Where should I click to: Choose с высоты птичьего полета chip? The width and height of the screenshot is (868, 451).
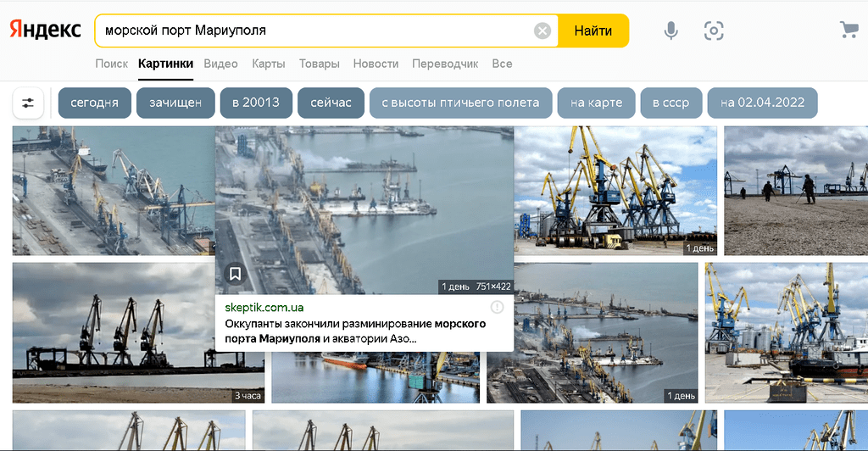(x=460, y=103)
